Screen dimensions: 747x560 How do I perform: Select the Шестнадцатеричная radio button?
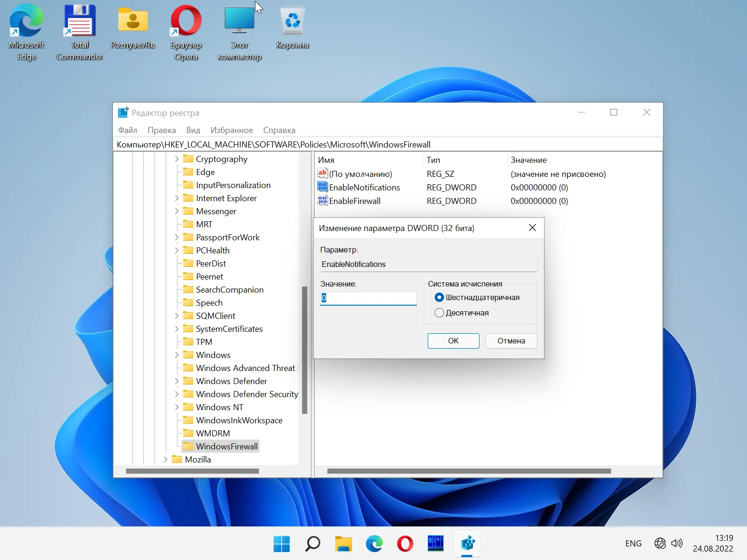[x=439, y=297]
